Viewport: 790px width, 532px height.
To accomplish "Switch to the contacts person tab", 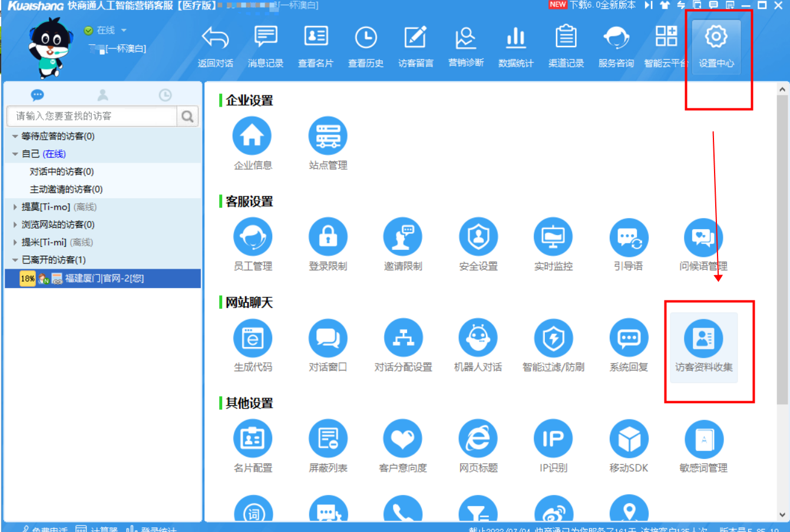I will [x=103, y=95].
